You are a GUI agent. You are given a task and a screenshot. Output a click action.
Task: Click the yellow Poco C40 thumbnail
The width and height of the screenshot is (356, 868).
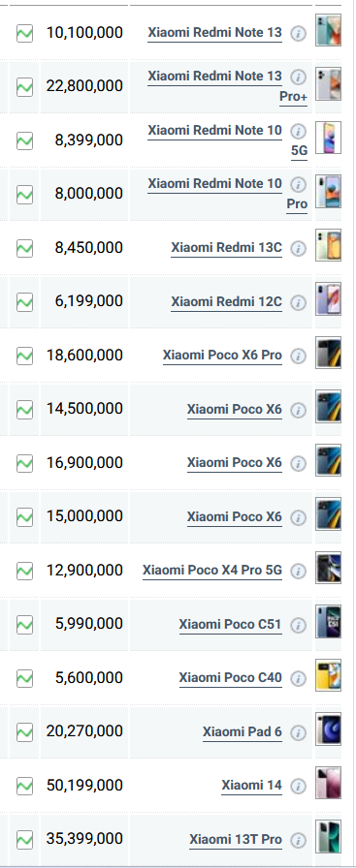pos(328,675)
